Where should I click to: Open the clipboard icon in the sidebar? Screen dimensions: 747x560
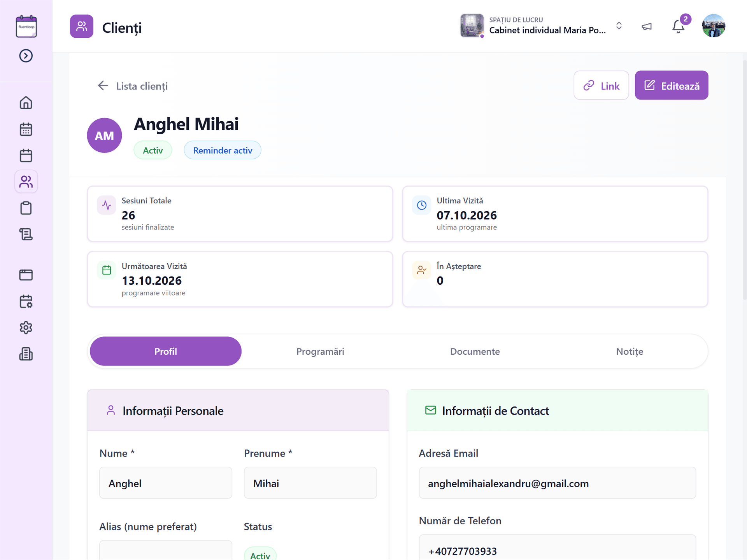click(x=26, y=208)
